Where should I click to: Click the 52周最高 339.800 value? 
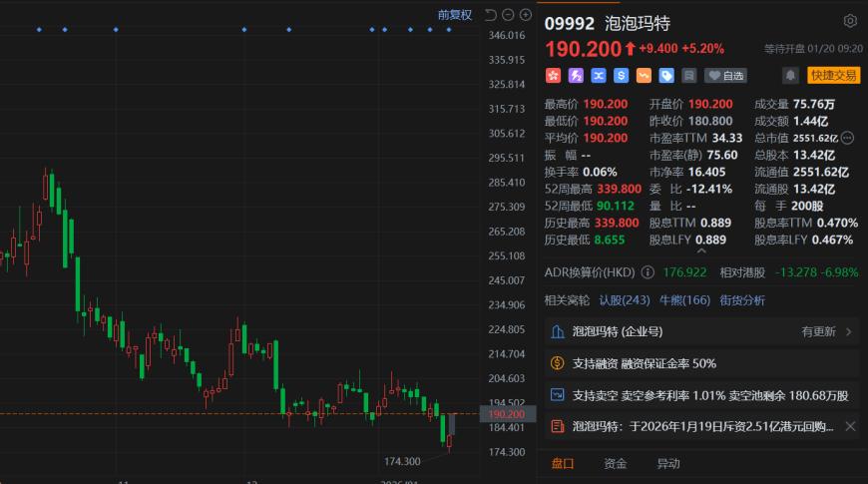[619, 189]
